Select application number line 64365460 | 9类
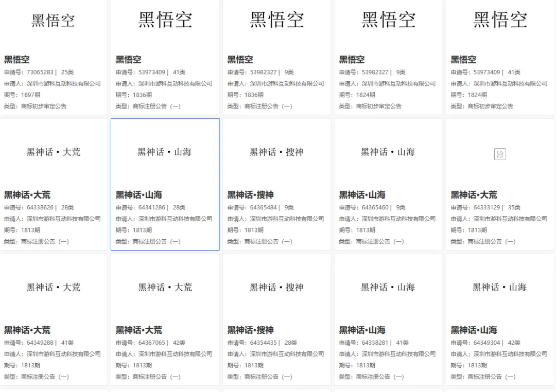 pyautogui.click(x=372, y=208)
